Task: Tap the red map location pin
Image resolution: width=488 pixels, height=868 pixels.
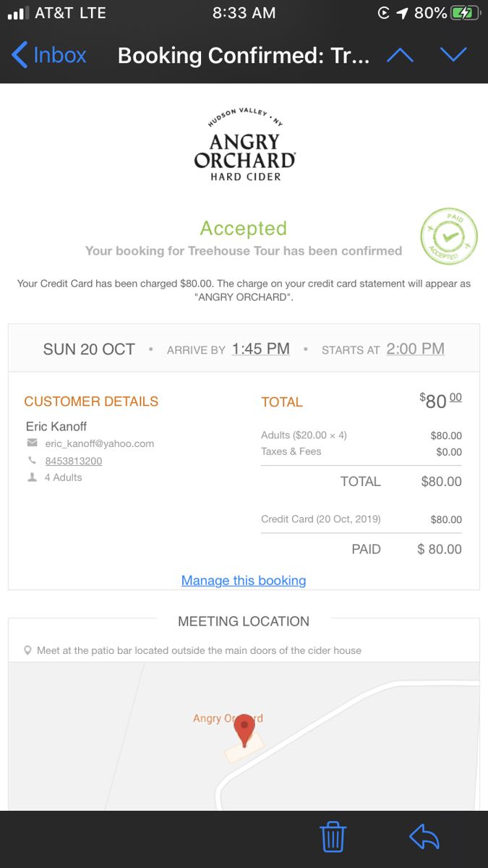Action: click(245, 730)
